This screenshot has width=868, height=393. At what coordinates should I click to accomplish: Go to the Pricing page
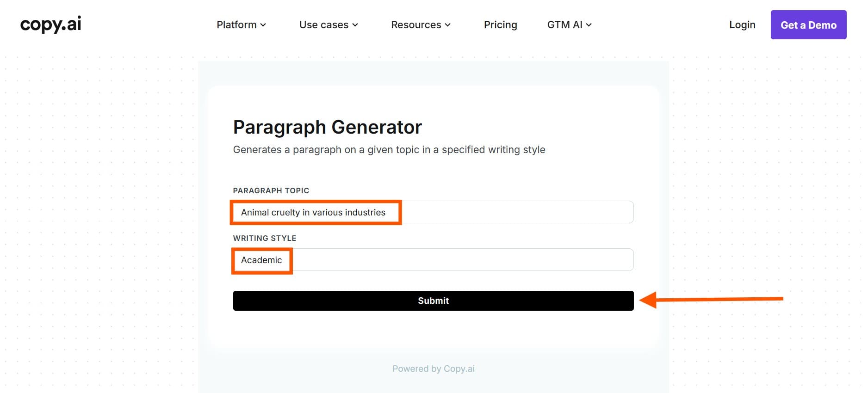(500, 25)
